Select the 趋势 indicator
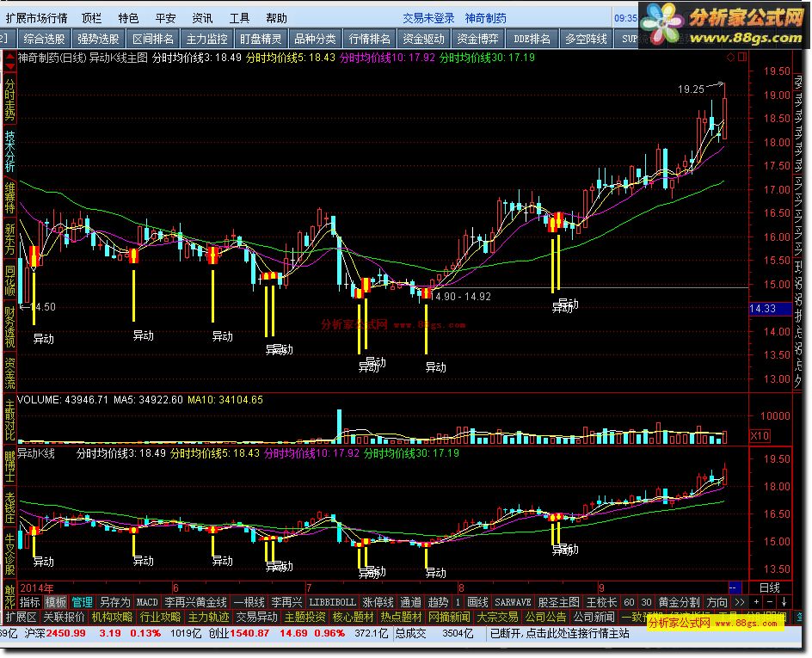 [438, 602]
